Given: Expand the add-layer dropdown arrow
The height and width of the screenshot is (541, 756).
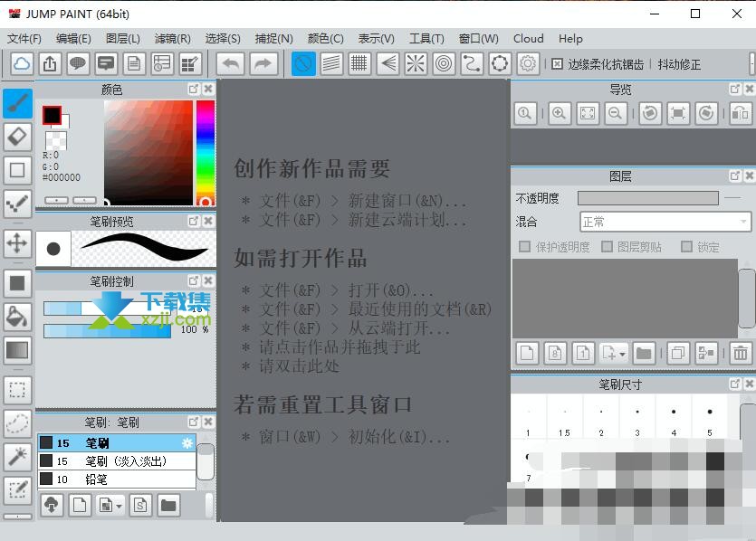Looking at the screenshot, I should point(622,354).
